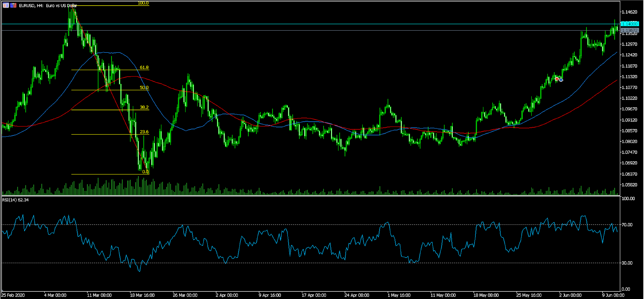Image resolution: width=644 pixels, height=299 pixels.
Task: Select the Fibonacci 38.2 level label
Action: click(144, 107)
